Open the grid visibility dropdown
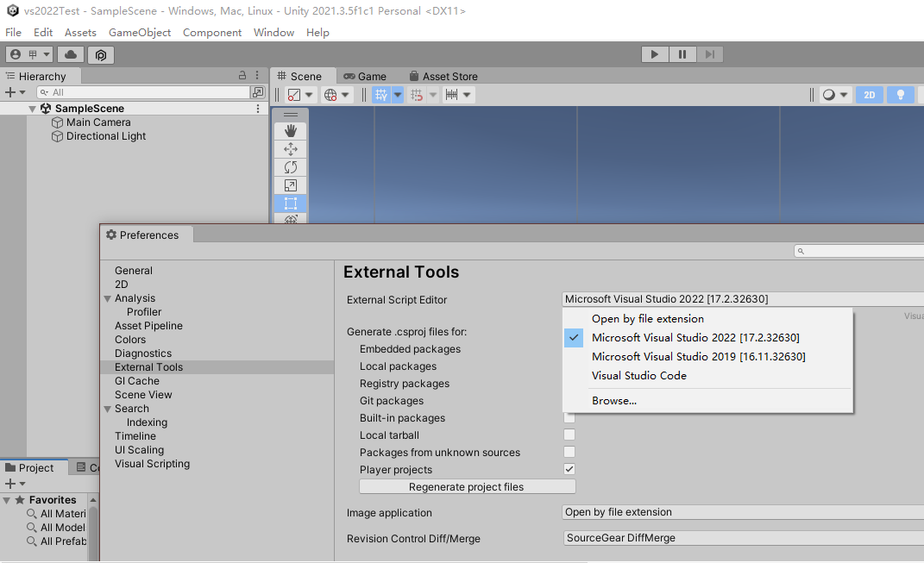 click(x=397, y=95)
